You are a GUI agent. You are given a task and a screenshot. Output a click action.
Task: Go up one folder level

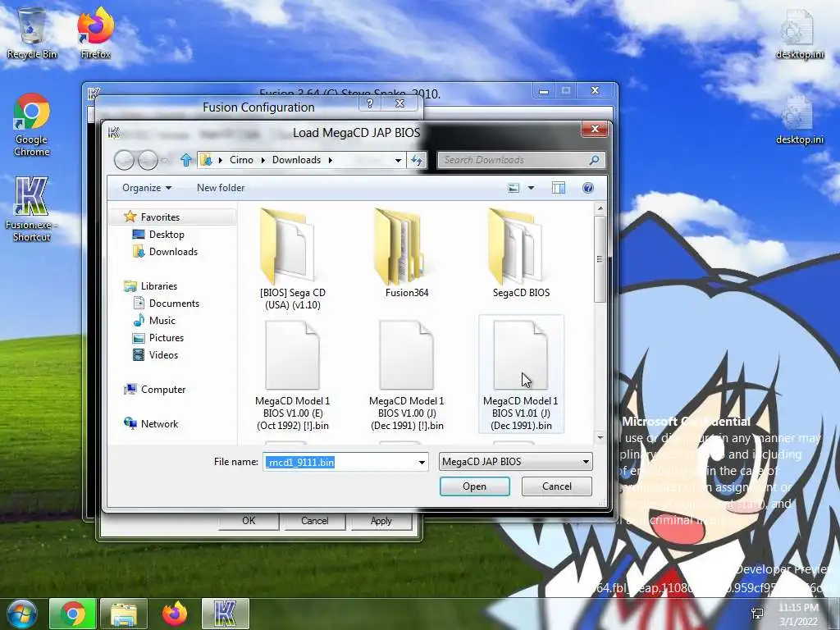186,160
